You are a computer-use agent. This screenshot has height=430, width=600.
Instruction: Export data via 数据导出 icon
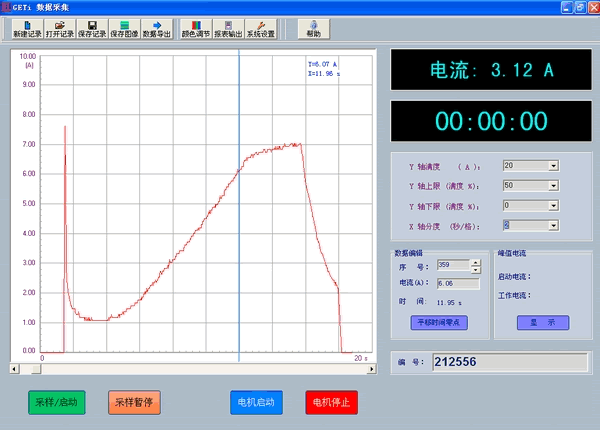[157, 28]
